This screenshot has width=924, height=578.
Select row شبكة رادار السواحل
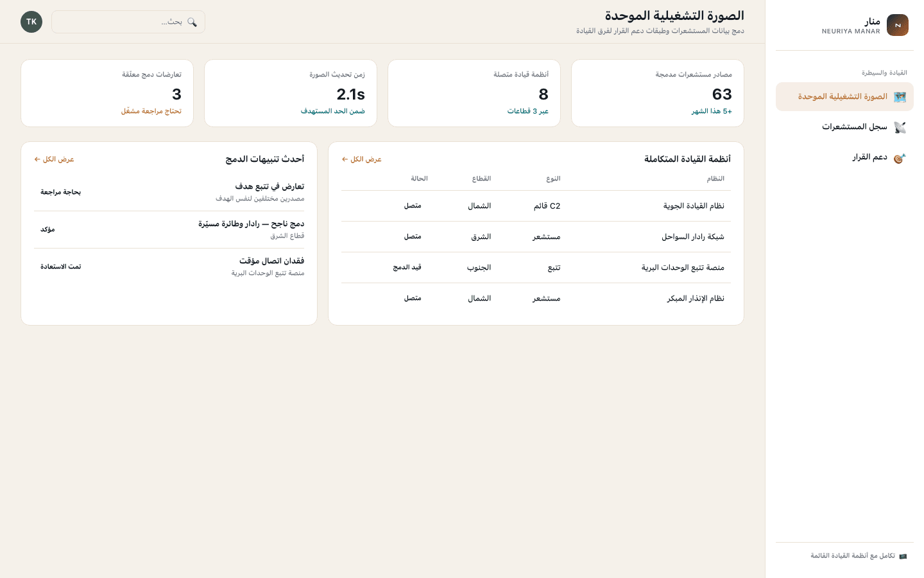(x=536, y=237)
